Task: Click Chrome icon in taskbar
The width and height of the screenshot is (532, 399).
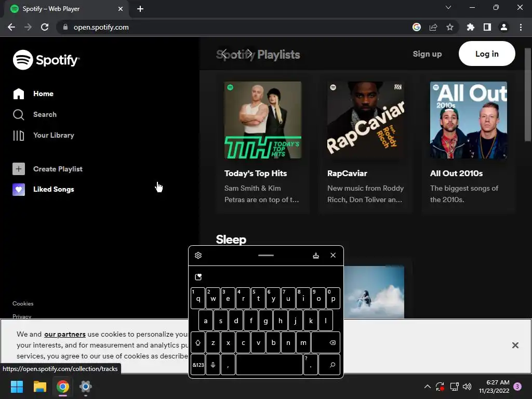Action: pos(63,387)
